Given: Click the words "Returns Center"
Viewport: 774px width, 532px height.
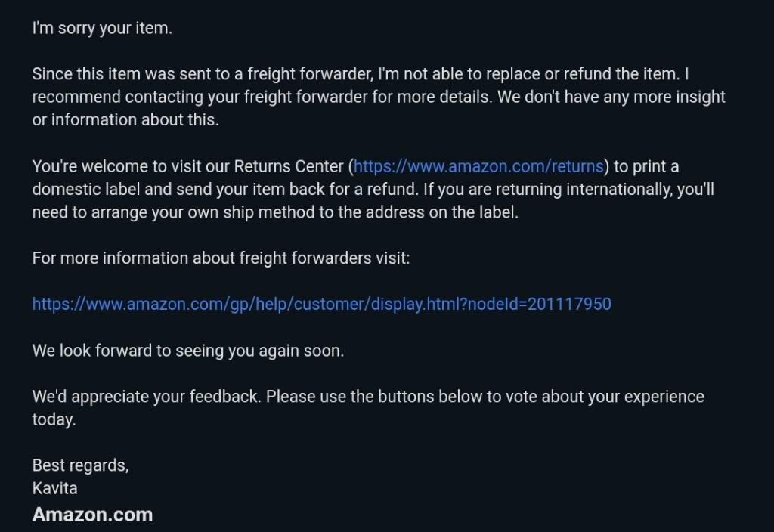Looking at the screenshot, I should [x=288, y=167].
